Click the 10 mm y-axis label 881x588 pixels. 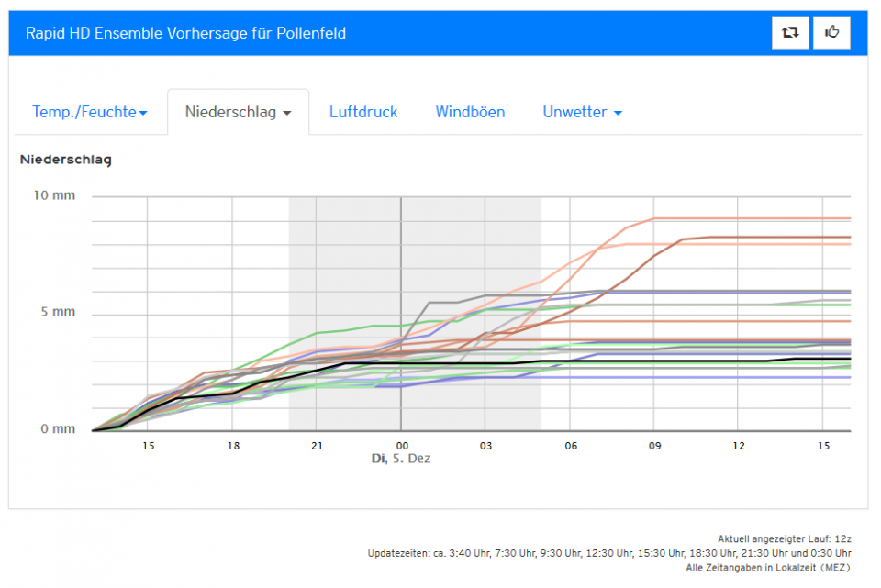click(x=56, y=196)
